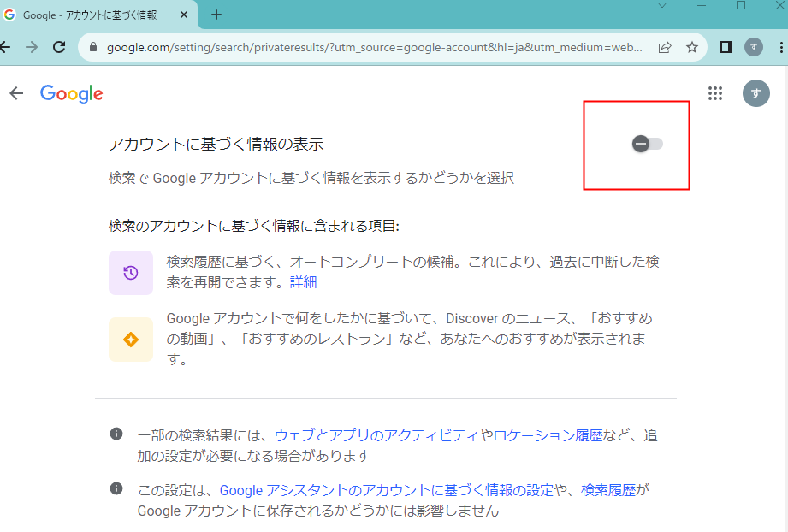Select the Google settings browser tab

pyautogui.click(x=94, y=15)
